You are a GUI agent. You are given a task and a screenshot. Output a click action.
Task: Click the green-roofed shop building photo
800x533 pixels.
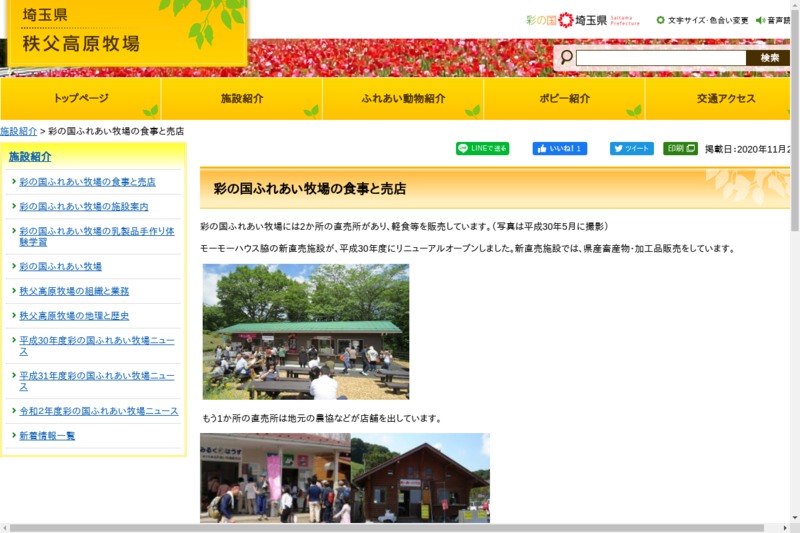click(x=306, y=332)
